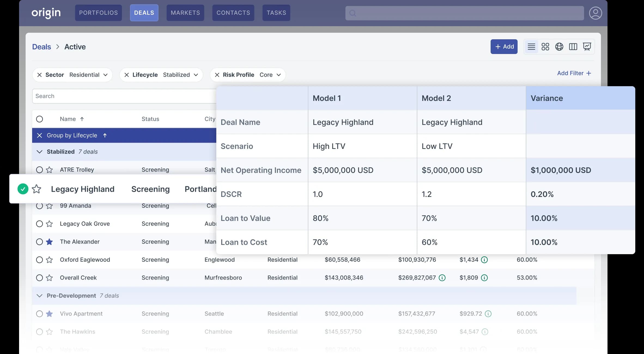This screenshot has height=354, width=644.
Task: Click the Model 2 column header
Action: pos(471,98)
